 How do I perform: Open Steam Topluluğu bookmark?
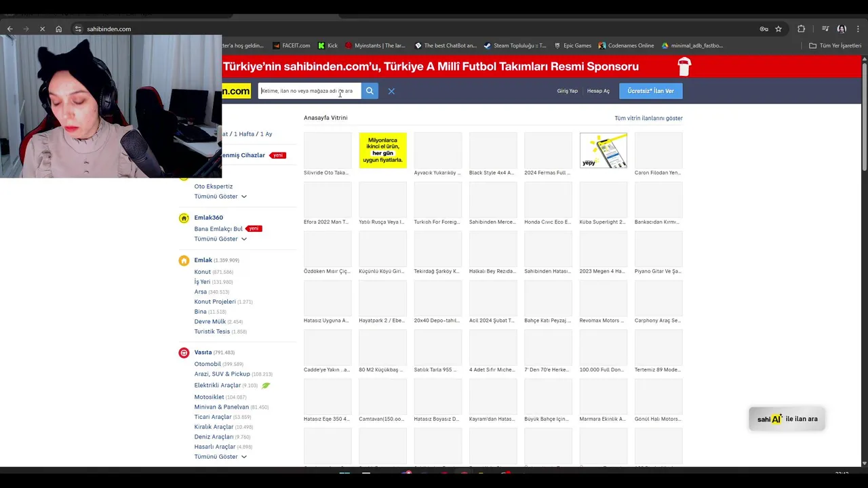pos(515,45)
